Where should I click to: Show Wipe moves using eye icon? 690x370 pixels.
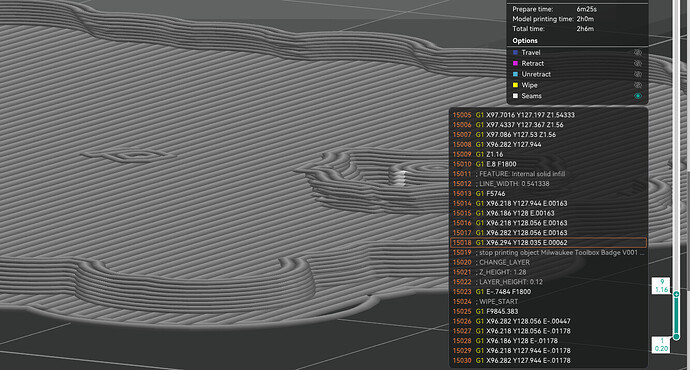(x=638, y=85)
